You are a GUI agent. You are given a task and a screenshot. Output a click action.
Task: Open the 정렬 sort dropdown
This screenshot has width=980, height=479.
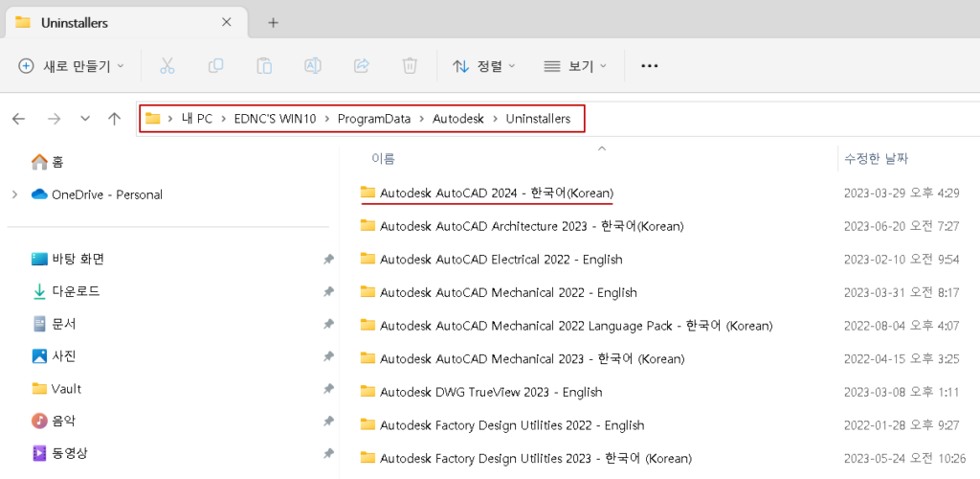pos(484,66)
